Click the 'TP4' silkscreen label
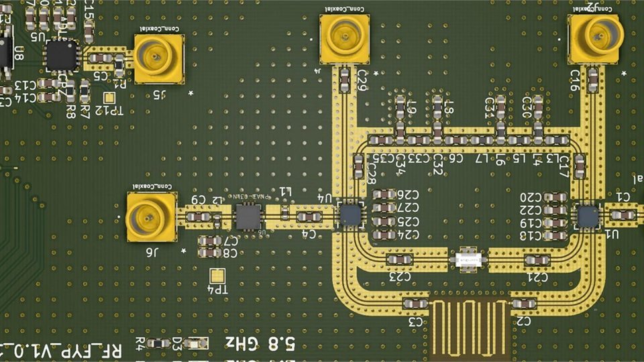This screenshot has width=644, height=362. point(217,290)
